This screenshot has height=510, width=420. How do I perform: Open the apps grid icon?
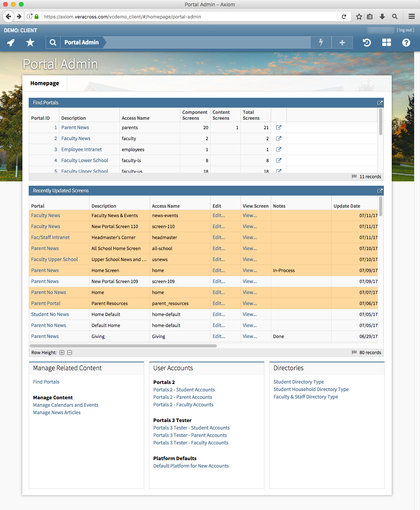[386, 42]
